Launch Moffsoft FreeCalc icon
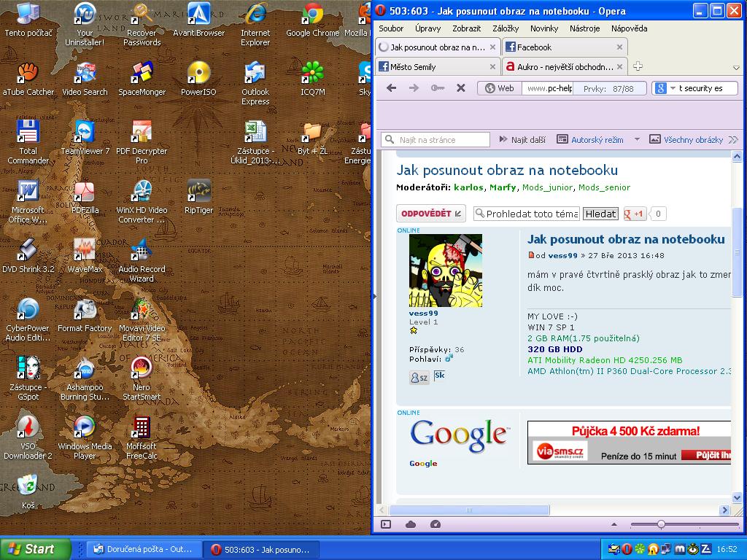 (x=142, y=438)
